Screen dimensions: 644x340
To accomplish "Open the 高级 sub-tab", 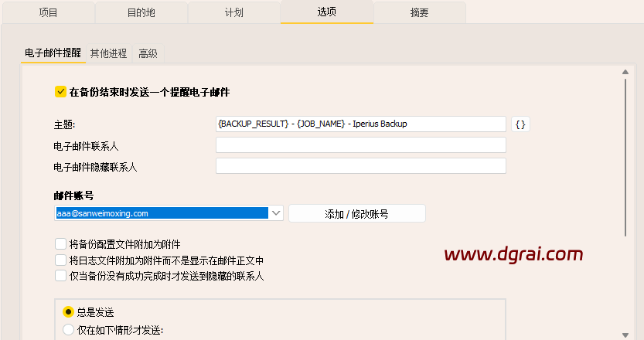I will [148, 53].
